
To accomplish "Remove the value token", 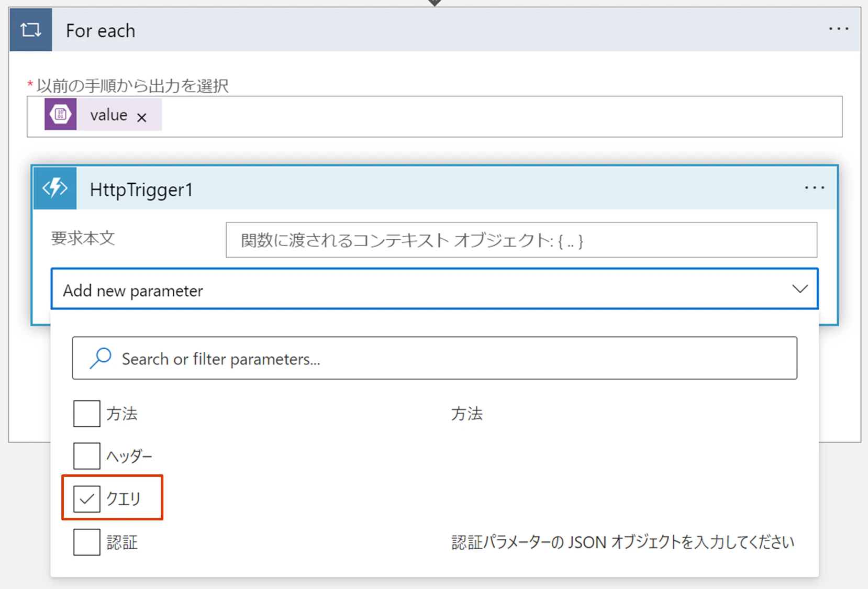I will click(141, 117).
